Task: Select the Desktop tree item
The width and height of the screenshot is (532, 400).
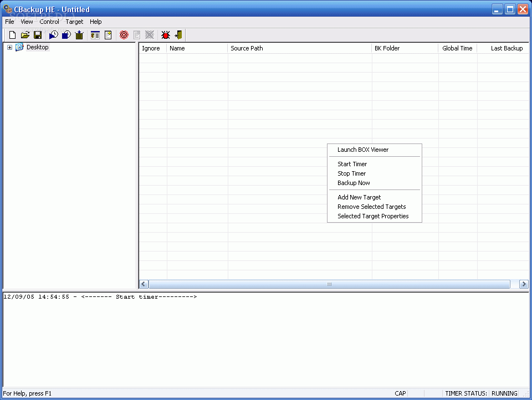Action: [38, 47]
